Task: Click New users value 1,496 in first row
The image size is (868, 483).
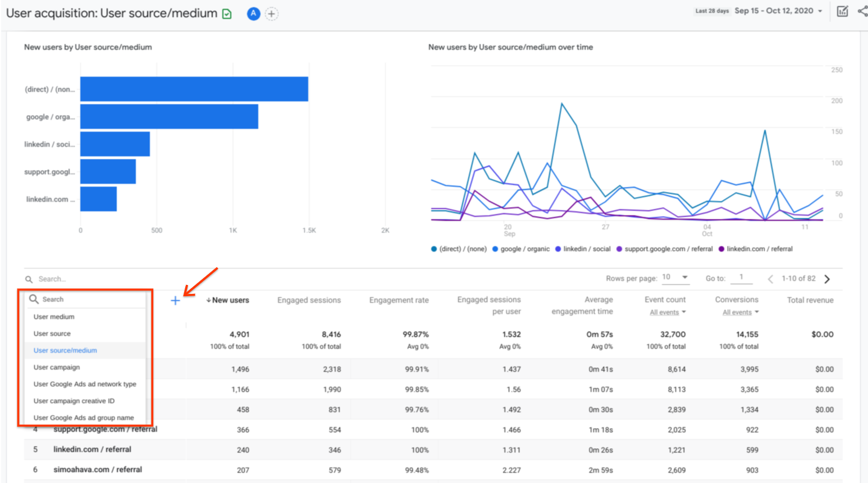Action: pyautogui.click(x=240, y=369)
